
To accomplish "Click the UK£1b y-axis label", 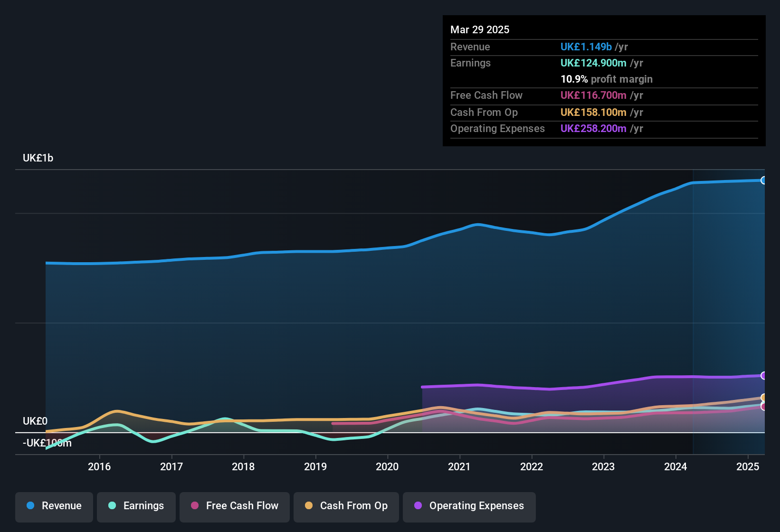I will tap(37, 158).
